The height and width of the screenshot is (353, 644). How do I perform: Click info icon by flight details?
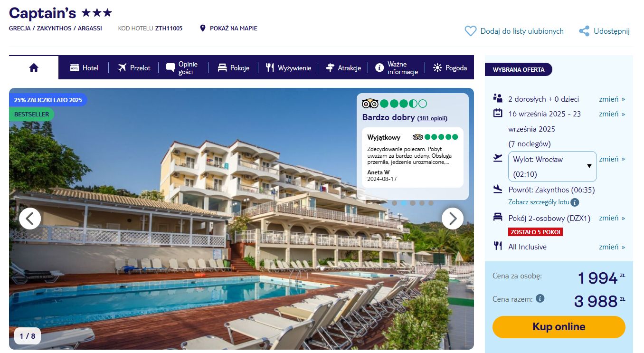(x=575, y=202)
